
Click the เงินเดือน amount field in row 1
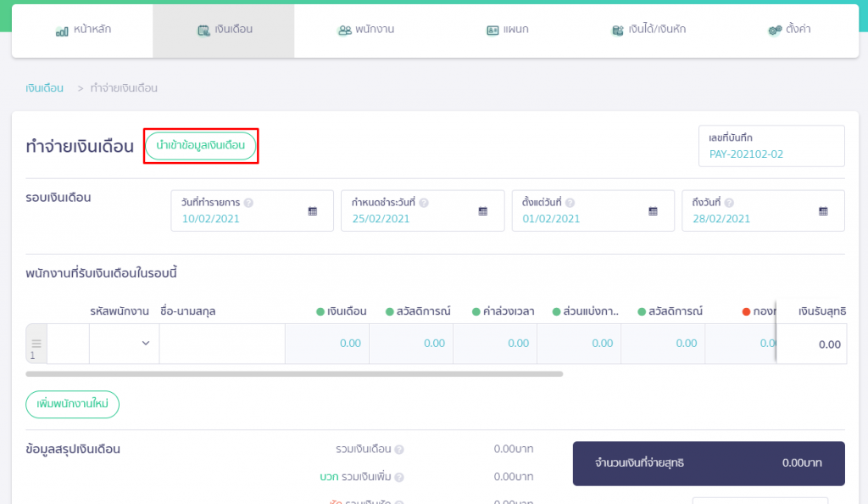327,344
